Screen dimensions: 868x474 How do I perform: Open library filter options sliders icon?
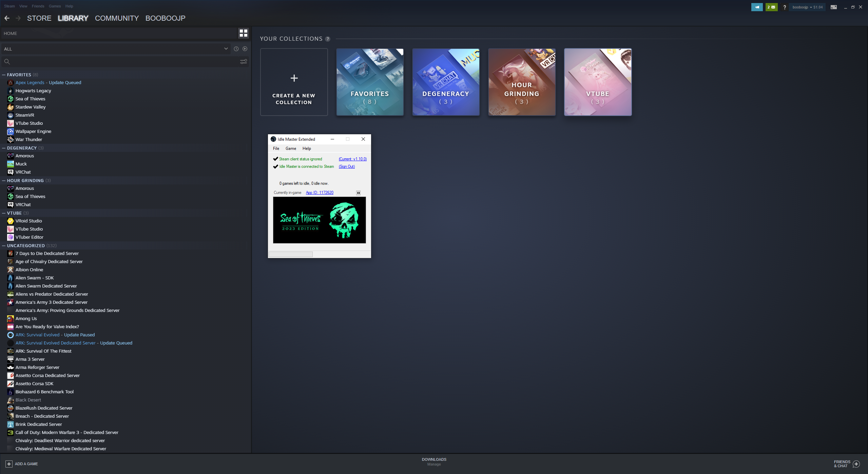click(x=244, y=61)
